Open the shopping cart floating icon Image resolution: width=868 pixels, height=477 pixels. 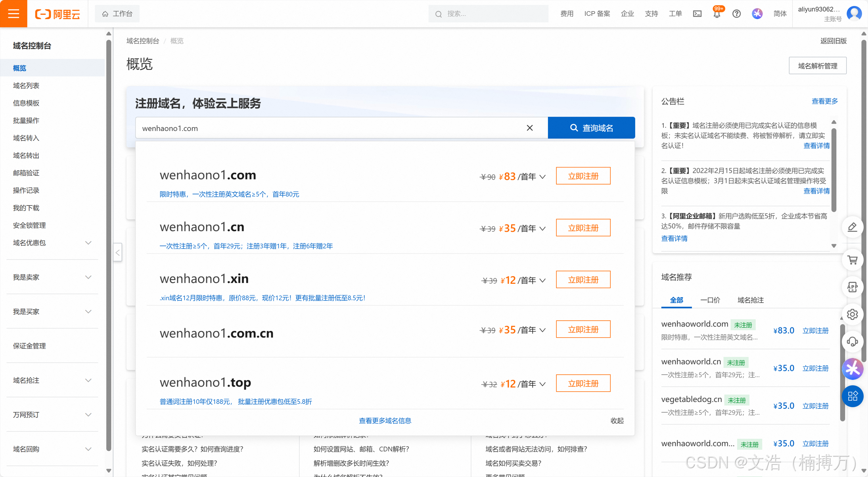(853, 260)
